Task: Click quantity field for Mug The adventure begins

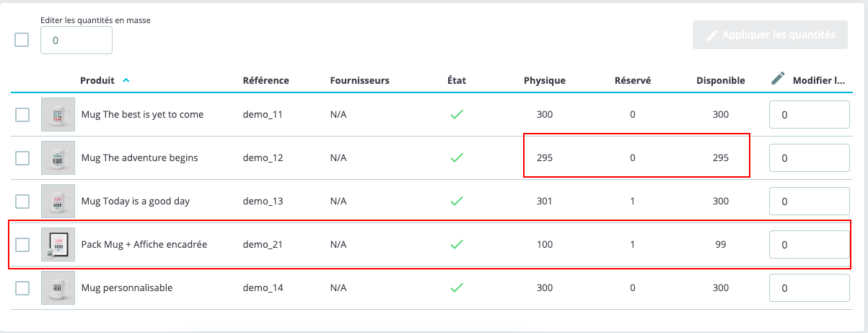Action: 810,157
